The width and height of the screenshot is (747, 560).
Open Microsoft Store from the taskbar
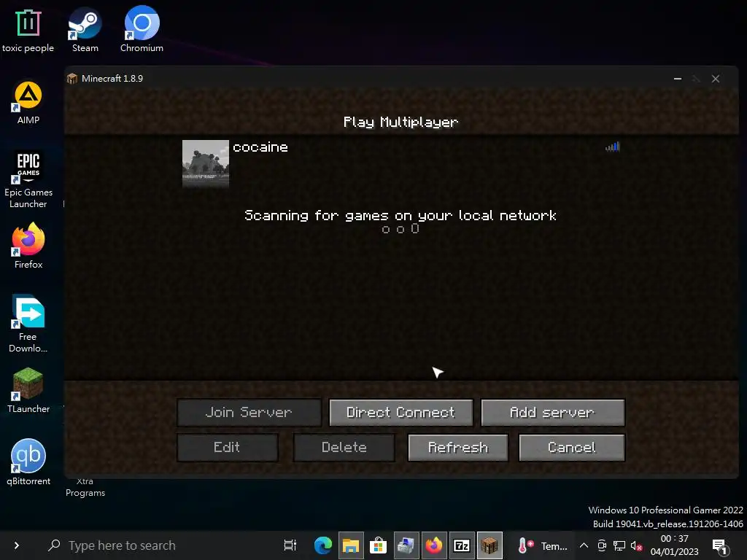pos(379,545)
